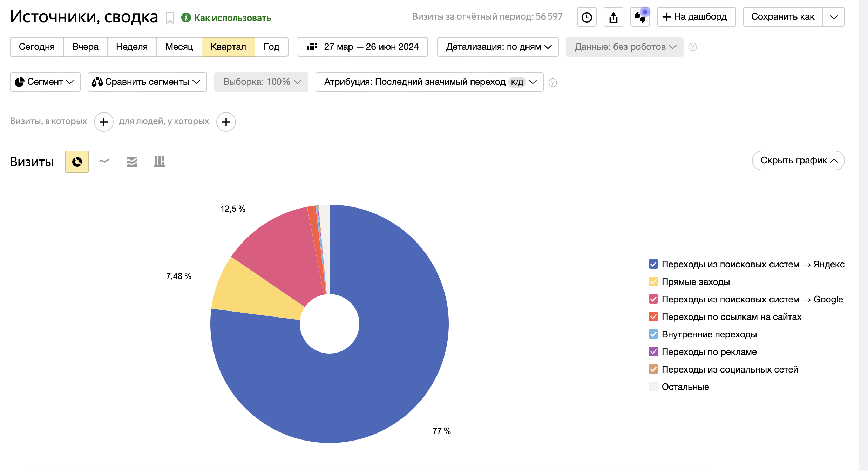Add a people condition plus button
Screen dimensions: 868x471
point(226,122)
